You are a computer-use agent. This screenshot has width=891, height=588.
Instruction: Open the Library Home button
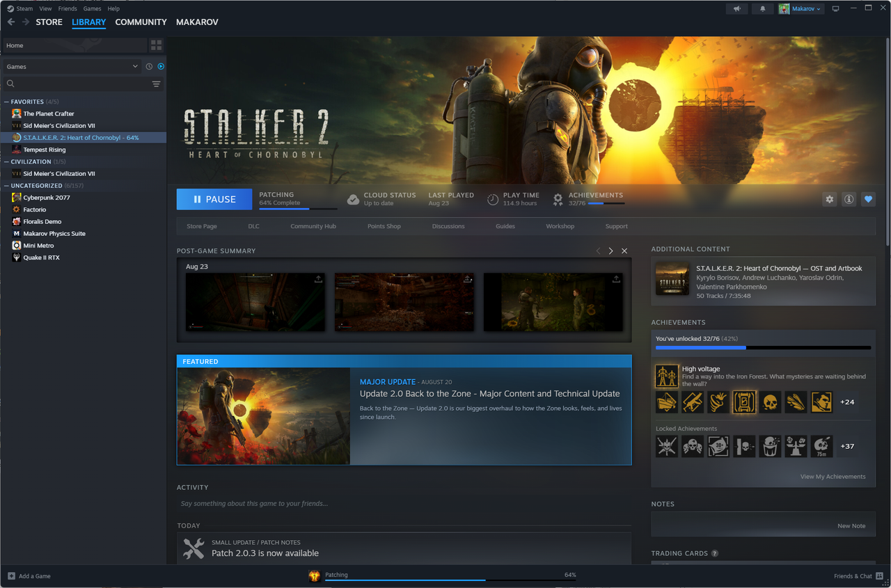point(74,45)
